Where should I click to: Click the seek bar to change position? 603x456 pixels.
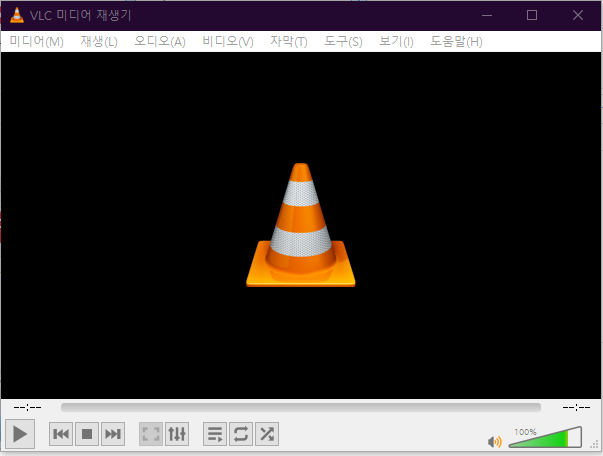301,407
